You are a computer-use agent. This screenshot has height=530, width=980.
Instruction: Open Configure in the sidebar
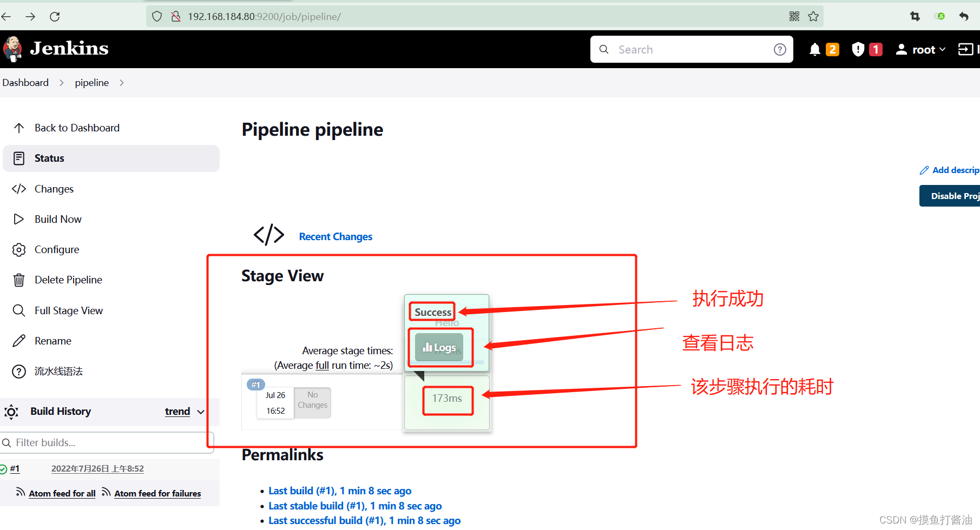(x=57, y=249)
